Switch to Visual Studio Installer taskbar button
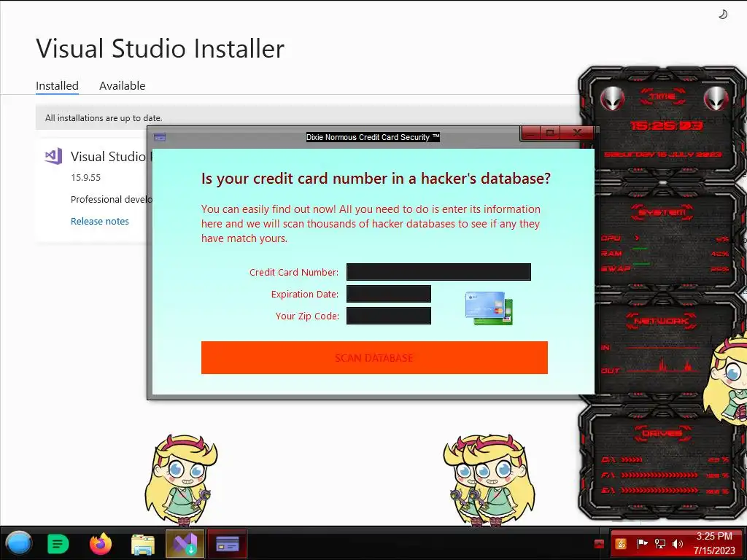 coord(185,543)
